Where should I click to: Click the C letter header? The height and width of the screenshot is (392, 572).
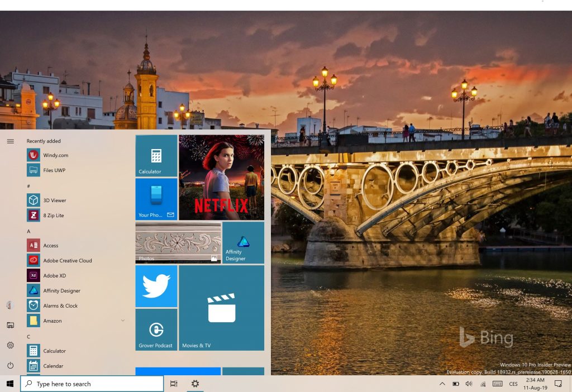pyautogui.click(x=28, y=337)
